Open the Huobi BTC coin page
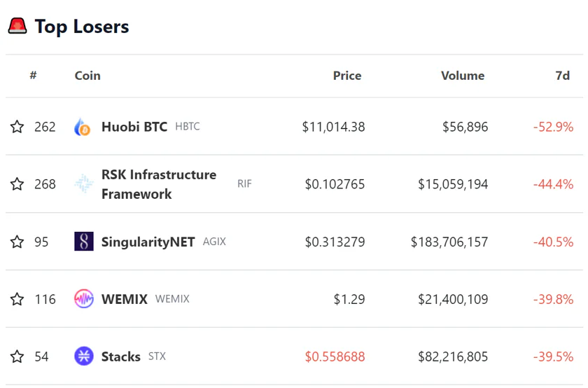 coord(134,127)
